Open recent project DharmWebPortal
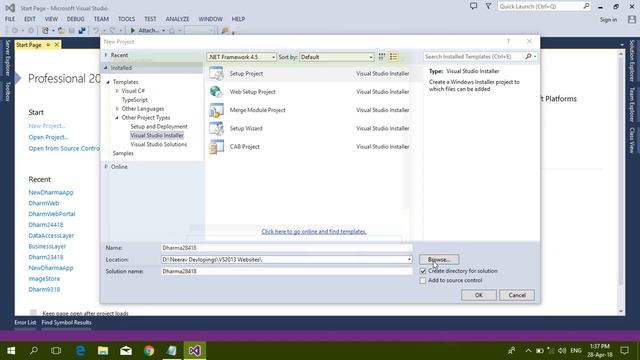This screenshot has width=640, height=360. pos(52,214)
